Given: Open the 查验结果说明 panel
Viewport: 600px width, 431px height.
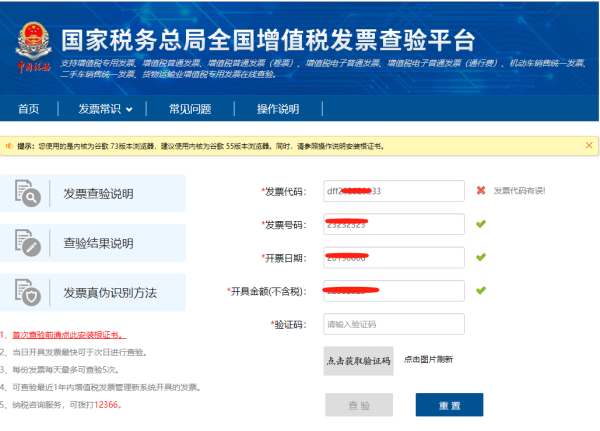Looking at the screenshot, I should 93,243.
